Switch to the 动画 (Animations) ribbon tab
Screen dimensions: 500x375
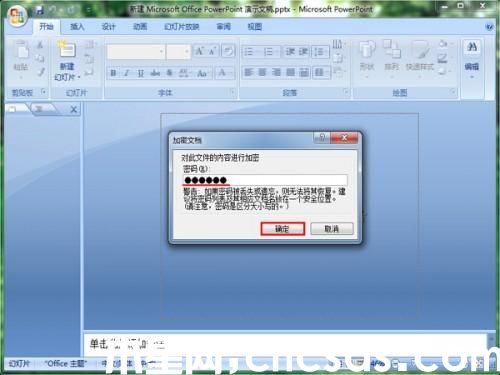click(x=140, y=27)
